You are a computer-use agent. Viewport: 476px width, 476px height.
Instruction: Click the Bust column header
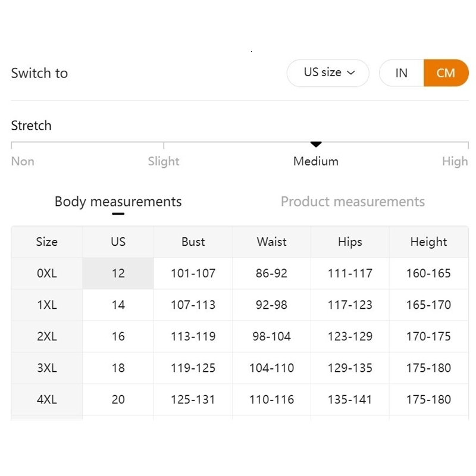coord(193,242)
